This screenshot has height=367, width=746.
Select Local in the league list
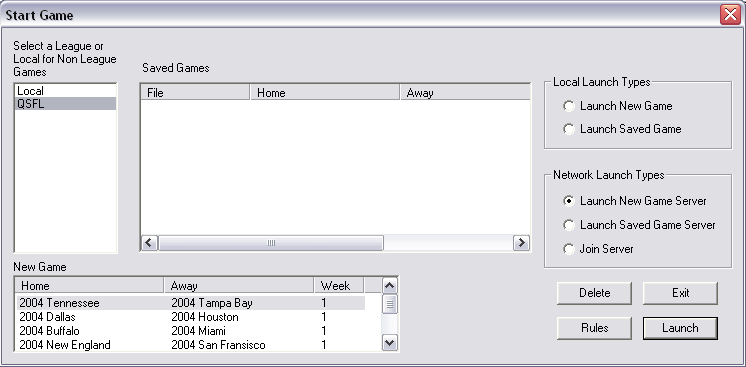pos(65,91)
